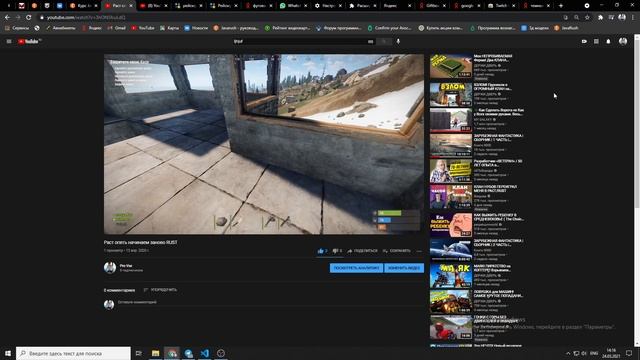Open the Windows Start menu
Image resolution: width=640 pixels, height=360 pixels.
point(7,353)
